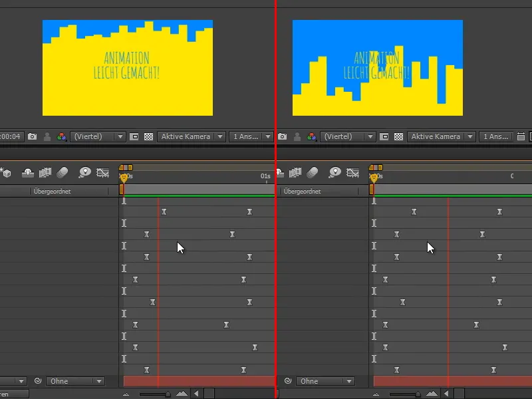Zoom out left timeline with small mountain icon
This screenshot has height=399, width=532.
(x=126, y=394)
